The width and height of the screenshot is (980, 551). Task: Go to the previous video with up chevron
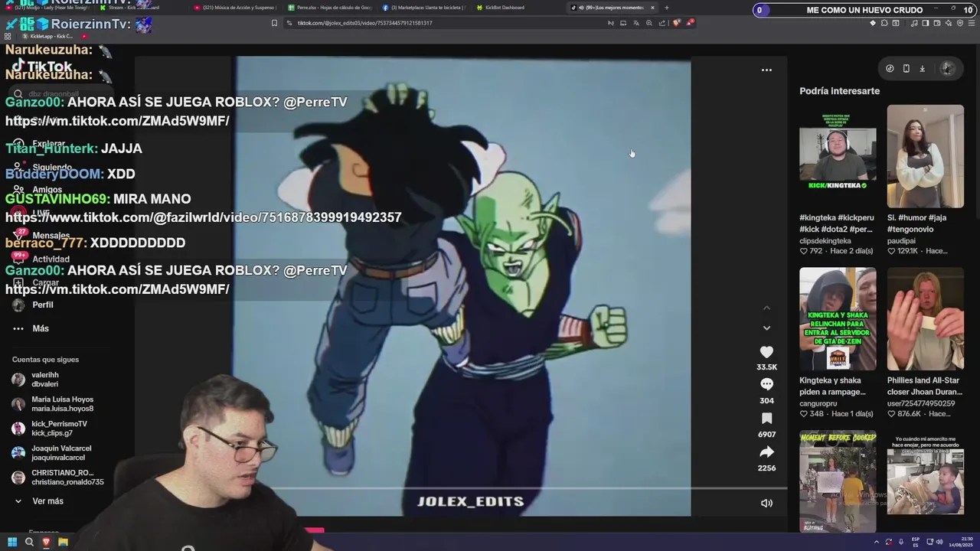pos(766,308)
